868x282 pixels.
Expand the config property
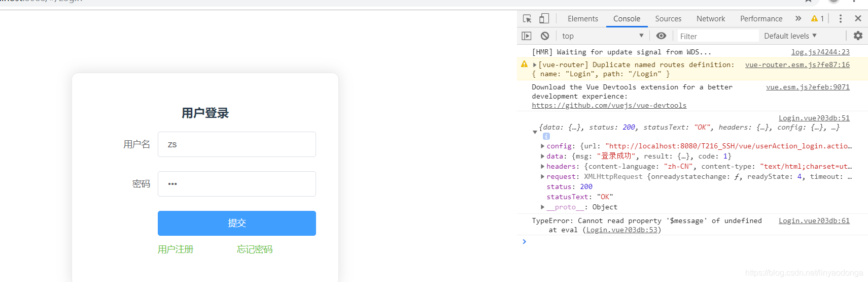tap(543, 146)
